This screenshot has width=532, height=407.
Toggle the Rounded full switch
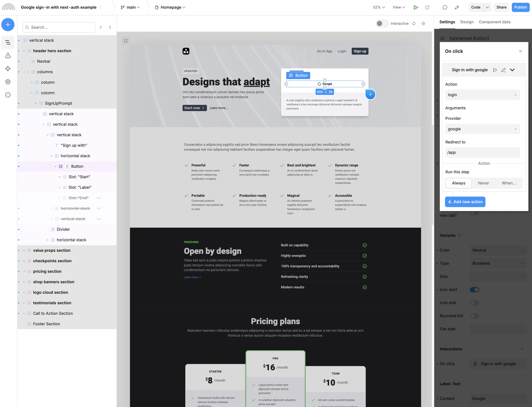pos(474,316)
